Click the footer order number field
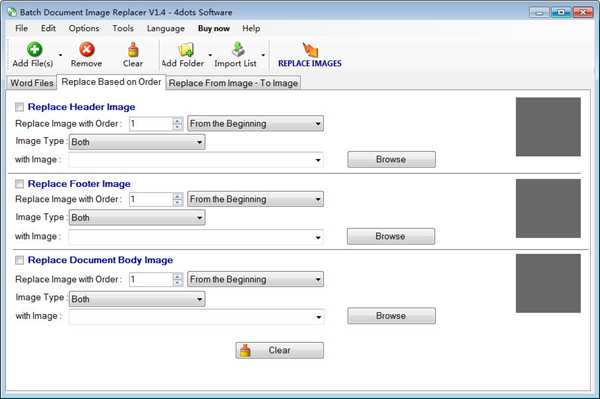600x399 pixels. coord(151,199)
